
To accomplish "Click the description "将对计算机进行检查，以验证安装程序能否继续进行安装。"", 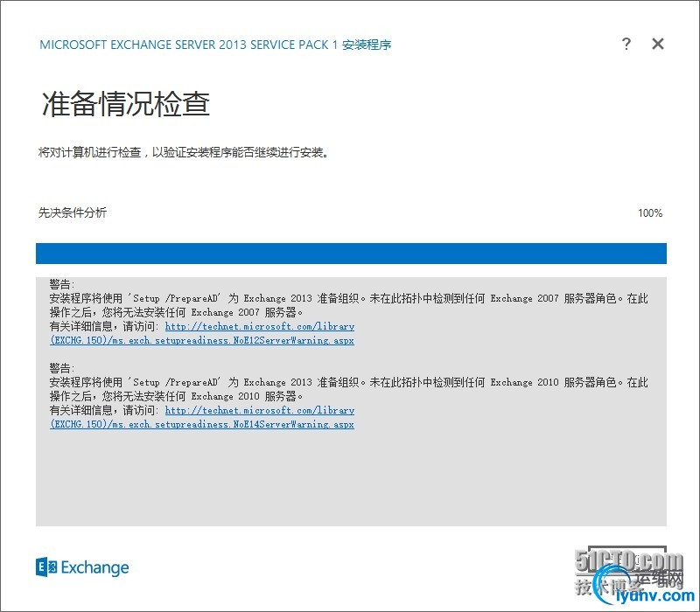I will 184,152.
